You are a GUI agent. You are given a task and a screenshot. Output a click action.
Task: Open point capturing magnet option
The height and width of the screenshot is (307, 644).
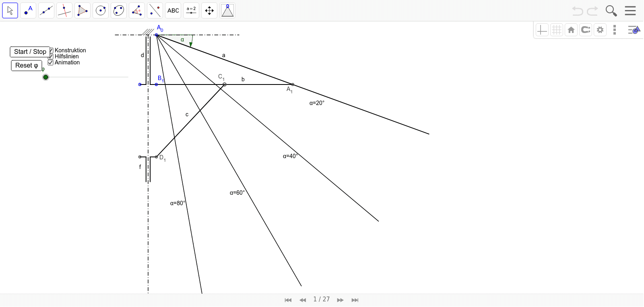tap(586, 30)
